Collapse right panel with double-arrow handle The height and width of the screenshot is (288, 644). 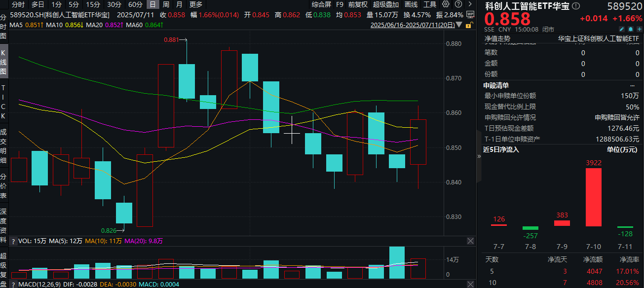[x=478, y=156]
